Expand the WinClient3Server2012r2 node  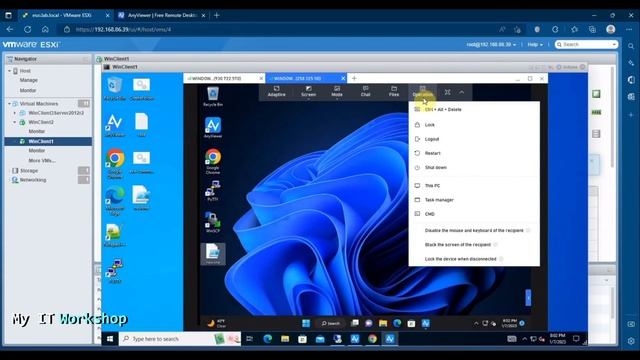15,113
